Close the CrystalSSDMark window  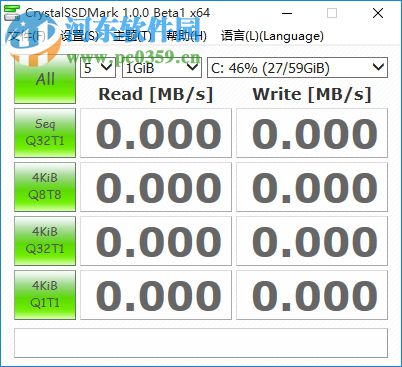point(378,13)
